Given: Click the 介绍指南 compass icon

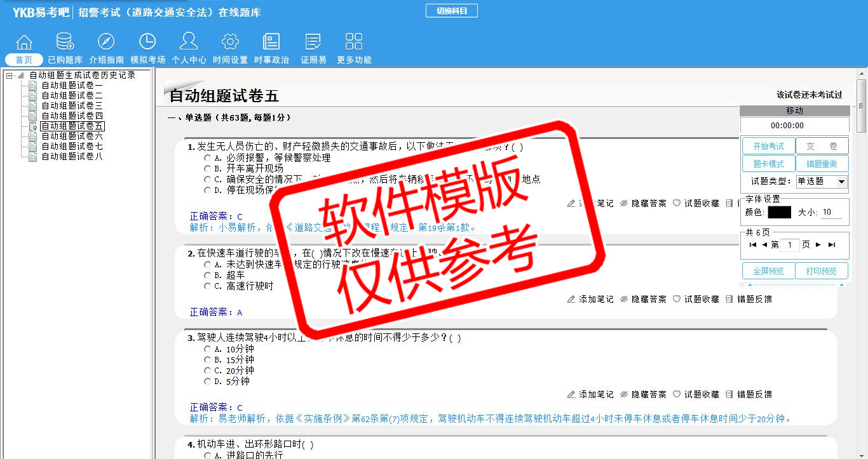Looking at the screenshot, I should [x=106, y=42].
